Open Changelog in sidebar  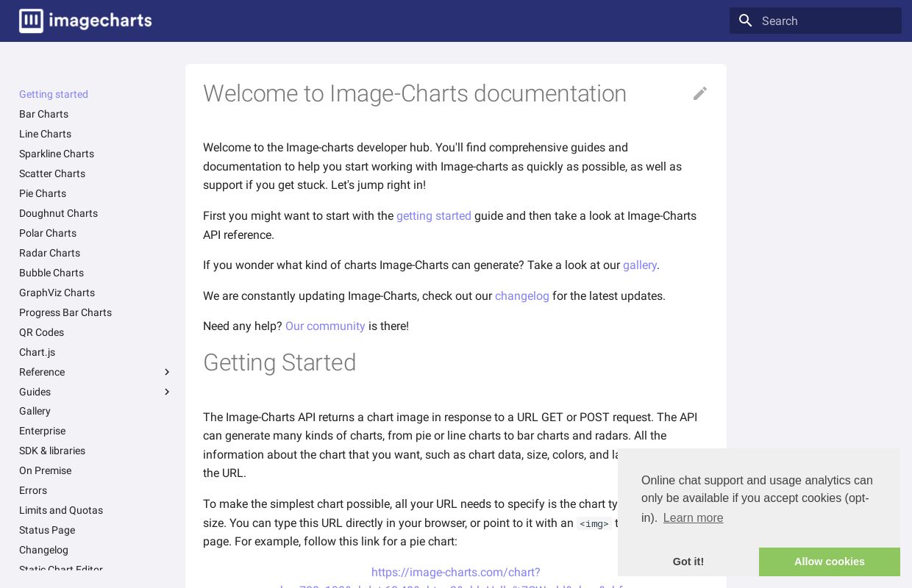click(43, 550)
